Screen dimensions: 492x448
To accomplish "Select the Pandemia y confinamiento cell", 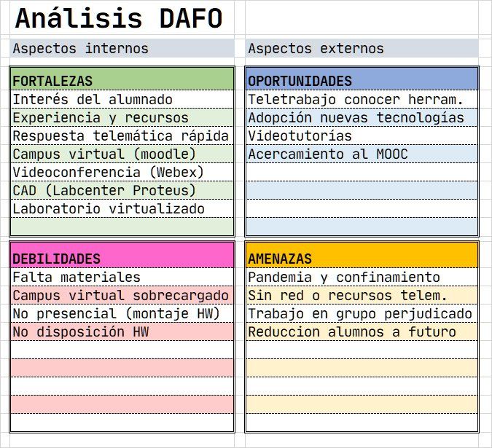I will pos(362,277).
